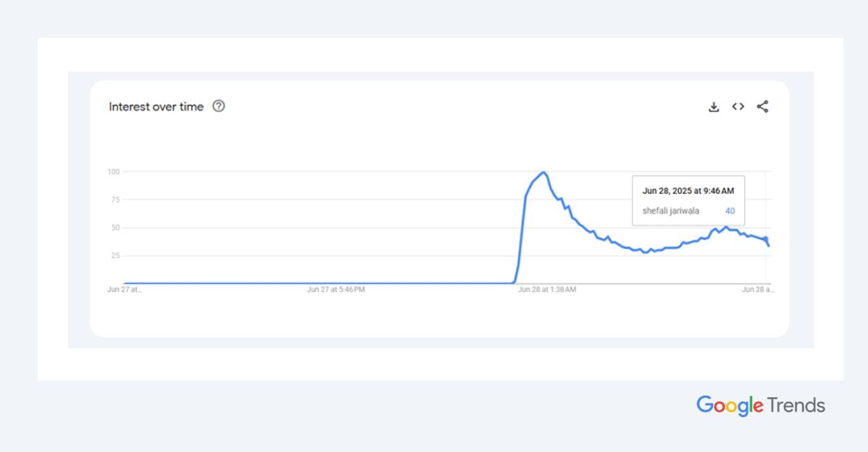This screenshot has height=452, width=868.
Task: Click the leftmost 'Jun 27 at...' axis label
Action: point(124,289)
